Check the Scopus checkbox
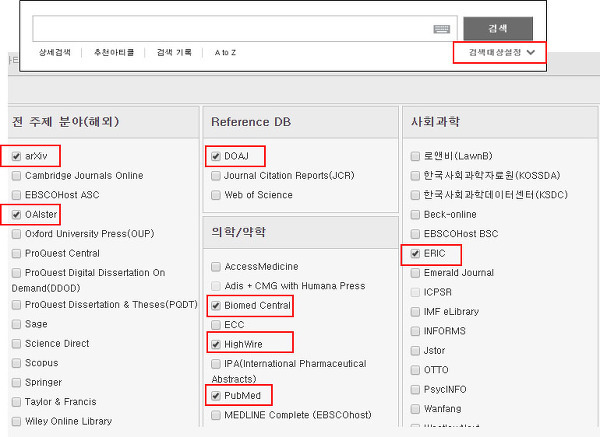Viewport: 600px width, 437px height. pos(16,363)
